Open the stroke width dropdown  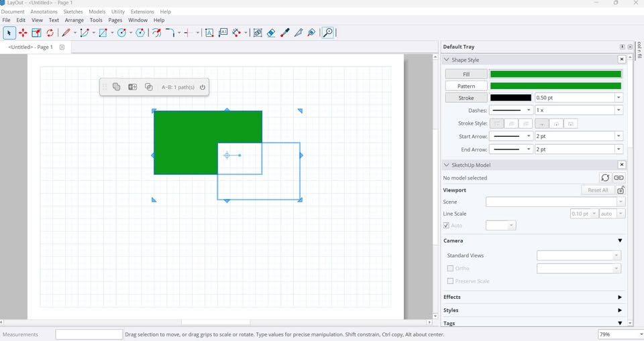click(x=618, y=98)
